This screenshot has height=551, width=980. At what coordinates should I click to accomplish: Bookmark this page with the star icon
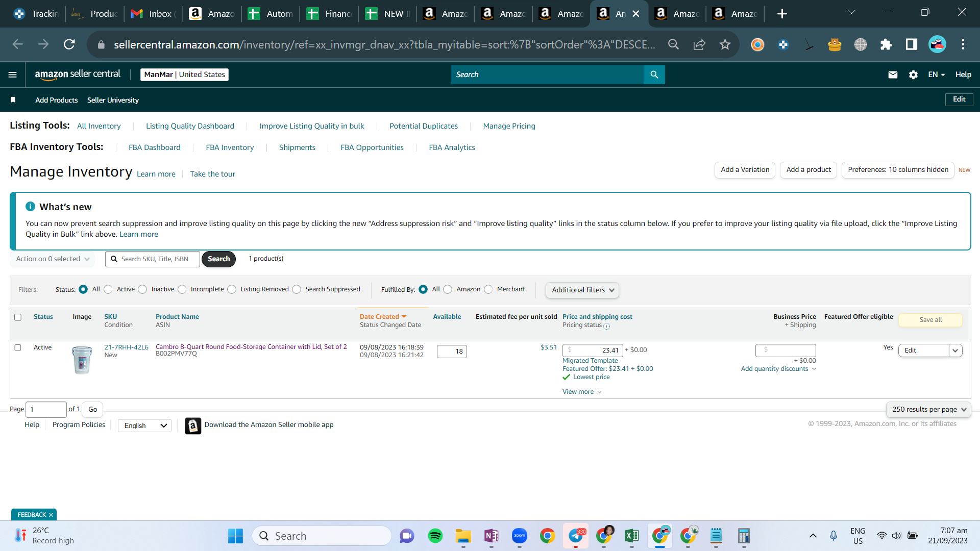pyautogui.click(x=725, y=44)
